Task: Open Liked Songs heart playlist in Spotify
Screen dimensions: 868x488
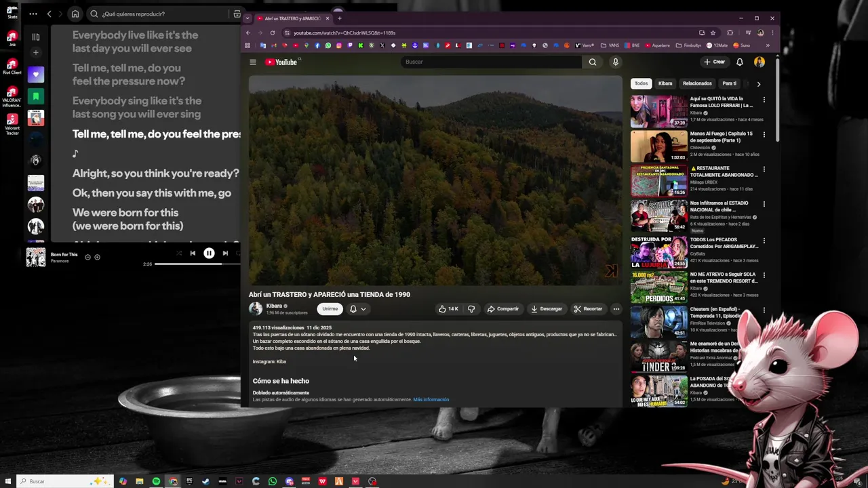Action: coord(36,75)
